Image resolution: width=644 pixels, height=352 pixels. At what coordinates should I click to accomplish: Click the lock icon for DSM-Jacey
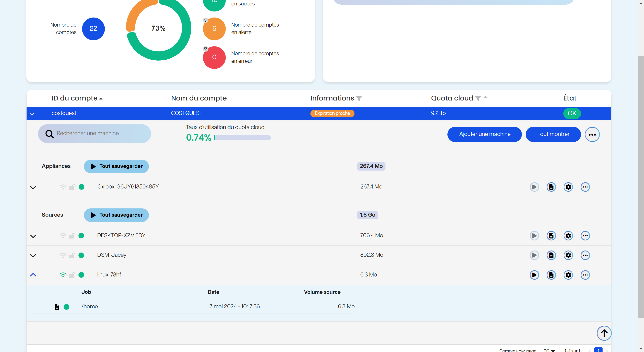(72, 255)
